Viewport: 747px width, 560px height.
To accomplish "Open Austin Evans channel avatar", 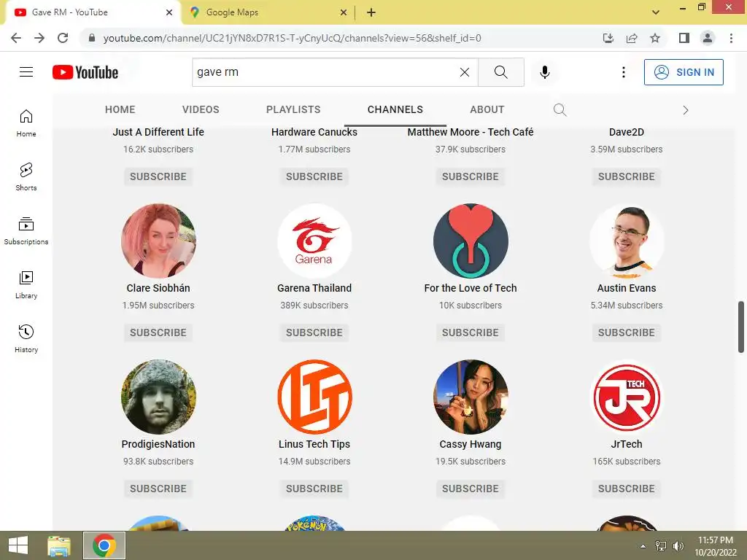I will click(x=627, y=241).
